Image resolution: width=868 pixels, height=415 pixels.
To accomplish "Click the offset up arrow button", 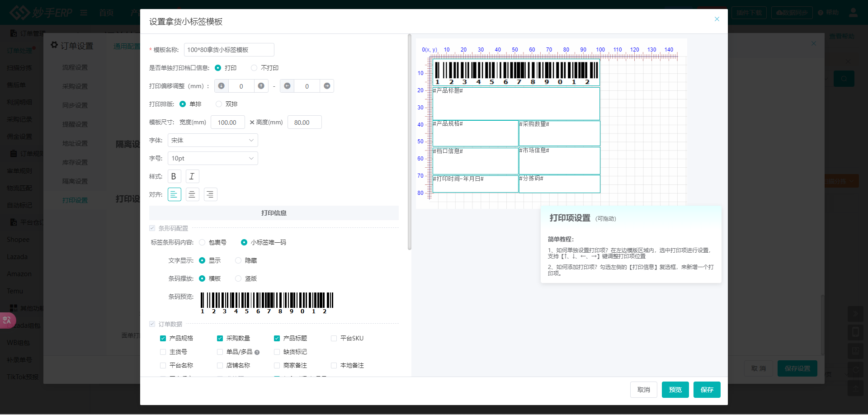I will tap(261, 86).
